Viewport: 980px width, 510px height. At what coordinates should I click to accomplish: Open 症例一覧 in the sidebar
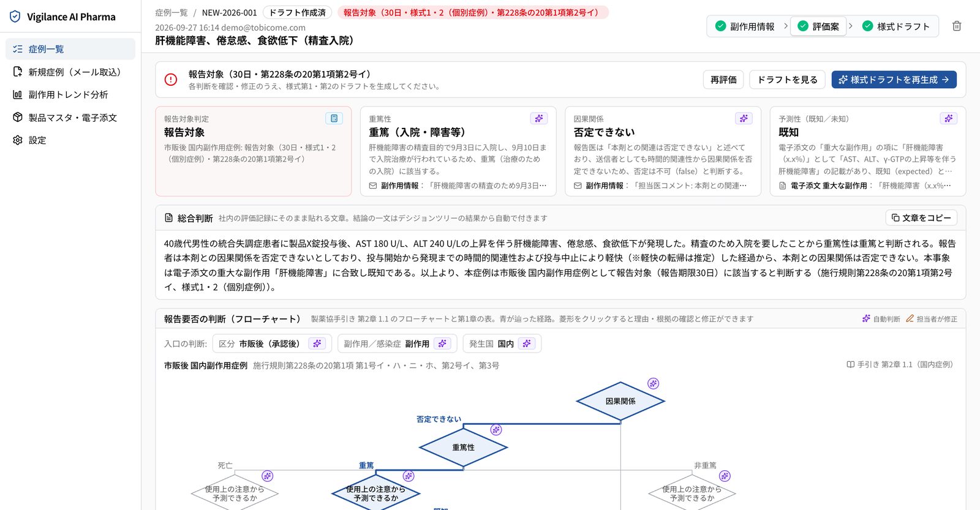(x=70, y=49)
